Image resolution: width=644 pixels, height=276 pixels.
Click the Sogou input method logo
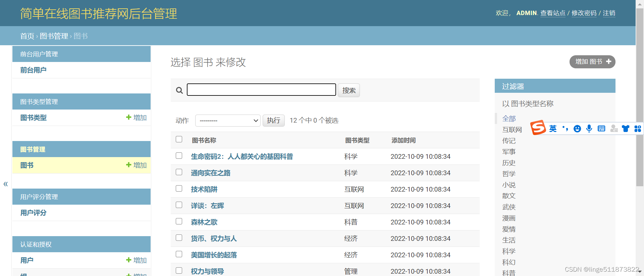[x=538, y=128]
